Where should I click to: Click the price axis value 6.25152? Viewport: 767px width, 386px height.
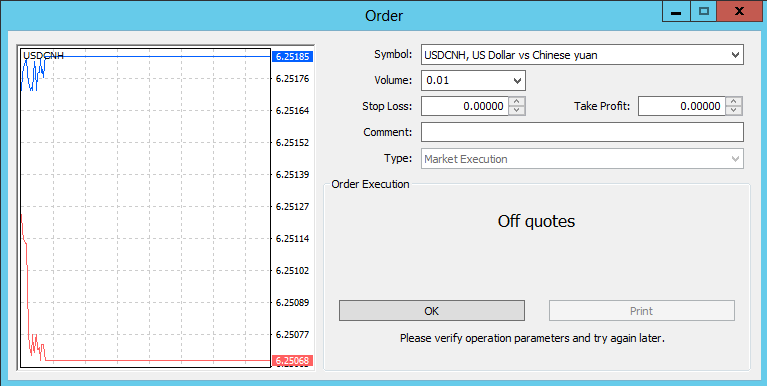point(293,143)
